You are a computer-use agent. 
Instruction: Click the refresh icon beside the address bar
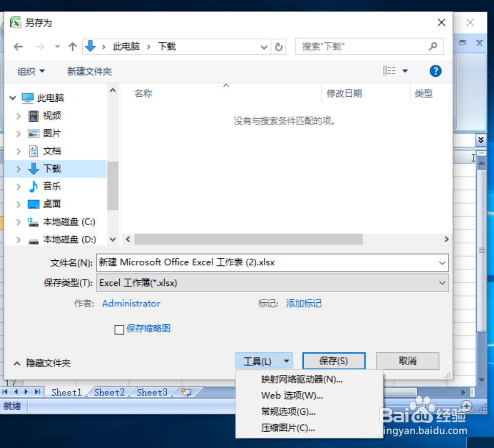(x=277, y=47)
